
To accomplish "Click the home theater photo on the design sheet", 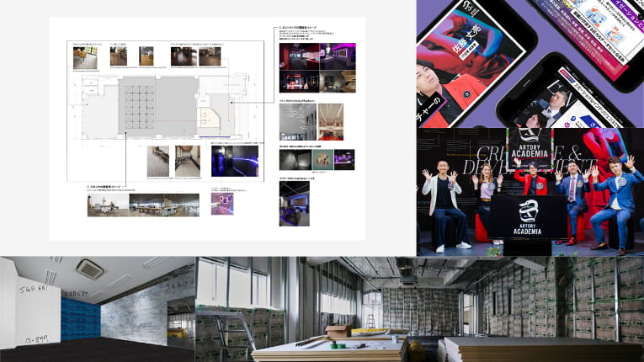I will click(294, 204).
